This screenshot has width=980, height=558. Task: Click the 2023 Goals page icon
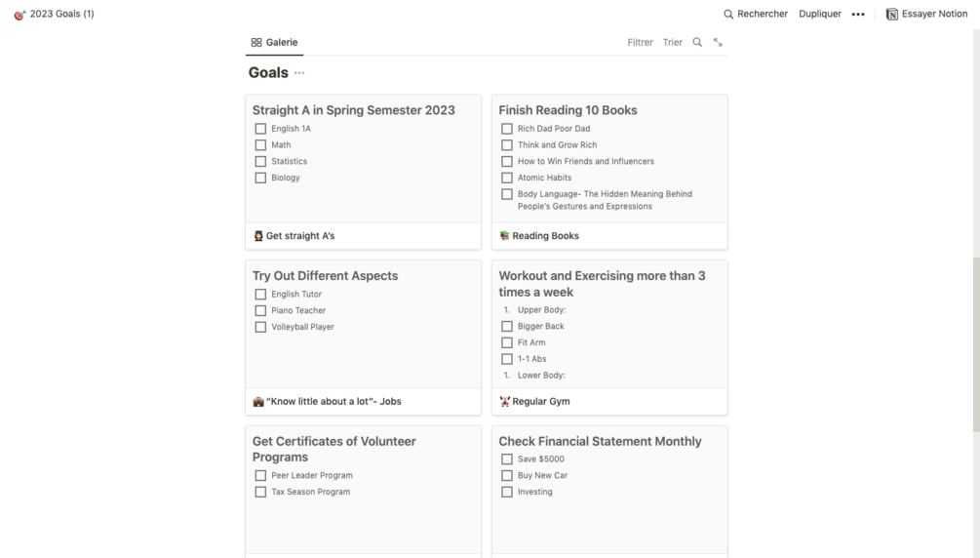tap(20, 14)
